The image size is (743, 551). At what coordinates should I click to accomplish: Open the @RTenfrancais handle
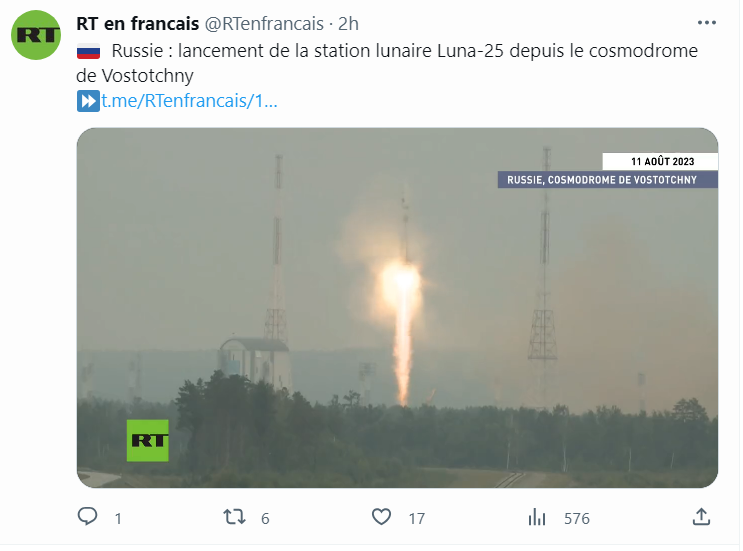coord(264,24)
